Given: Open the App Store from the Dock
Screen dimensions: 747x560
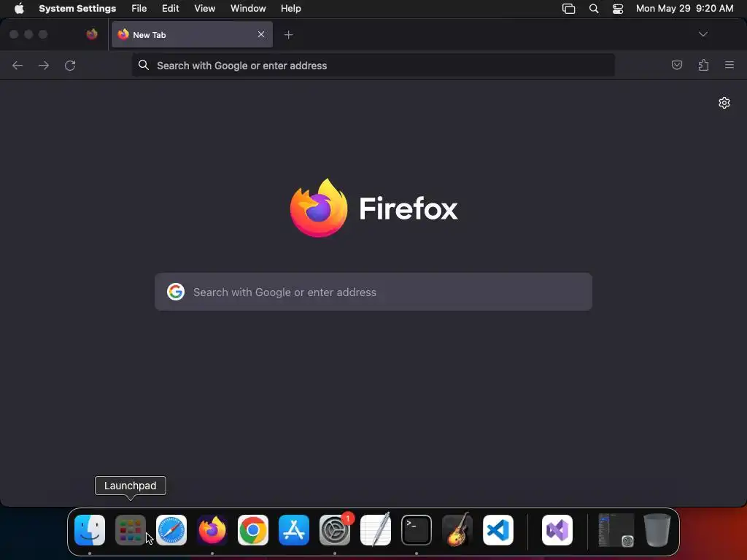Looking at the screenshot, I should [294, 529].
